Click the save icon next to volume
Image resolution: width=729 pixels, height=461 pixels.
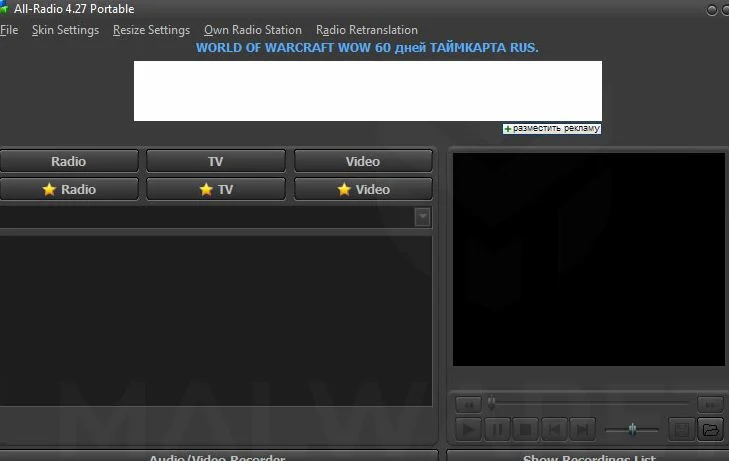[x=682, y=429]
